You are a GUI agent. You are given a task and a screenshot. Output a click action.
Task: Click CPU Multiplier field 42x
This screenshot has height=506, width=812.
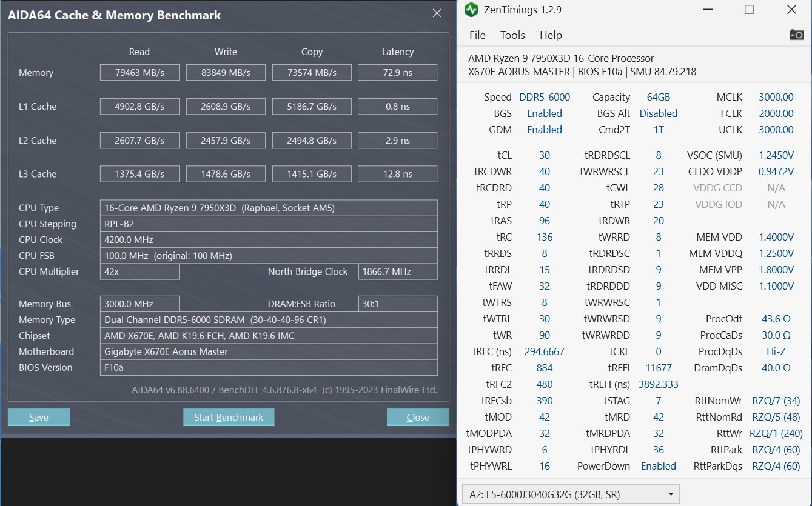(x=139, y=271)
